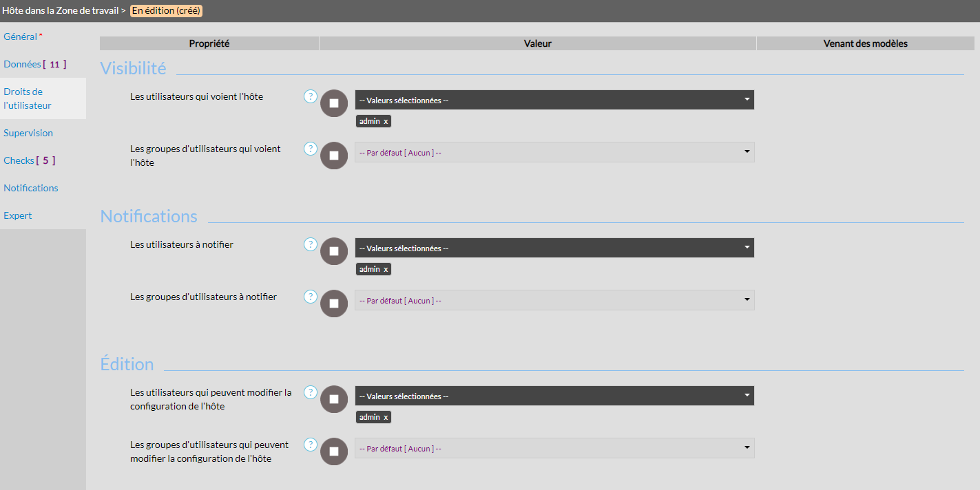Click help icon for users who see host

coord(311,96)
